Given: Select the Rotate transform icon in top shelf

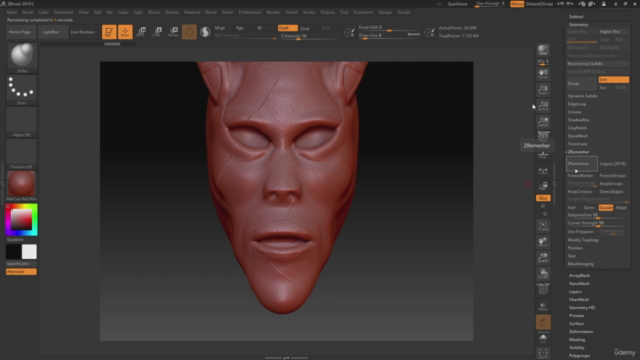Looking at the screenshot, I should (173, 32).
